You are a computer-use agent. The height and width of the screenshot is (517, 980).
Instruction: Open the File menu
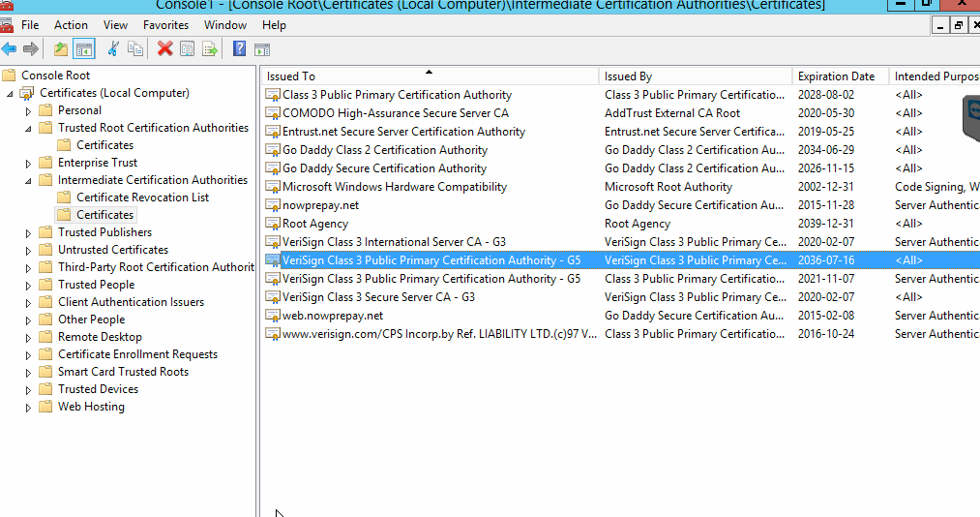point(30,25)
